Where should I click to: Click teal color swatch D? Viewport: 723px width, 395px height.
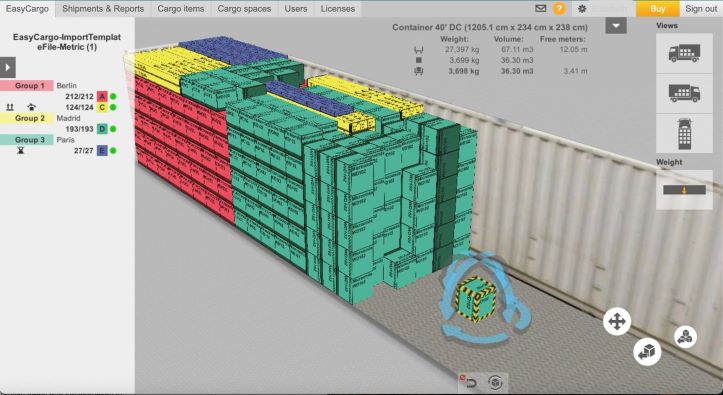tap(102, 129)
